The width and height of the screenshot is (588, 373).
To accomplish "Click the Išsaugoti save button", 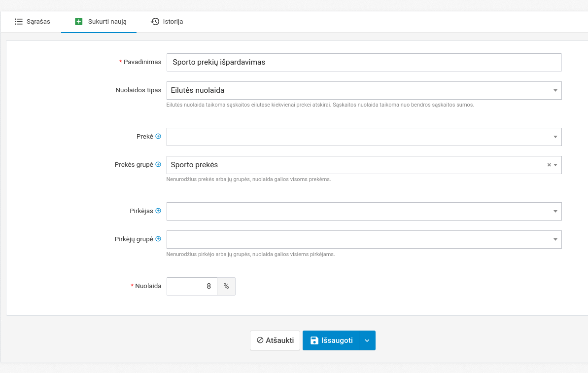I will 331,340.
